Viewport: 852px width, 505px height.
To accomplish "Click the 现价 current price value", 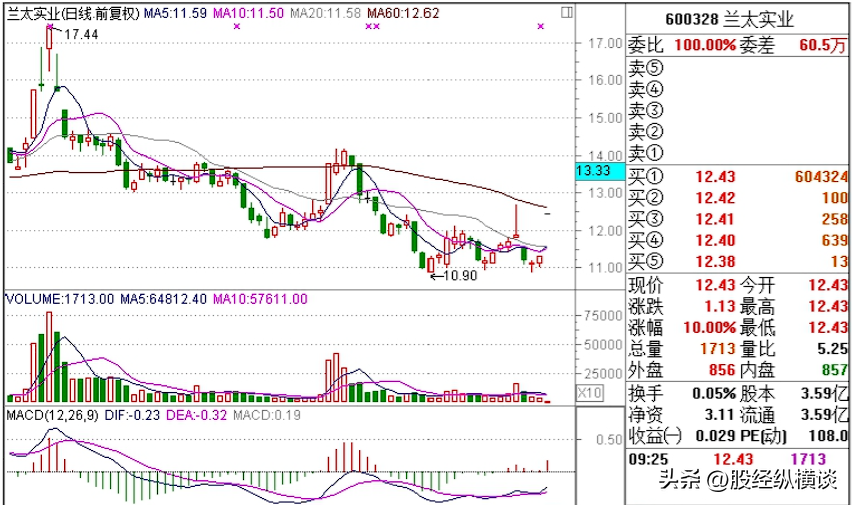I will (x=715, y=285).
